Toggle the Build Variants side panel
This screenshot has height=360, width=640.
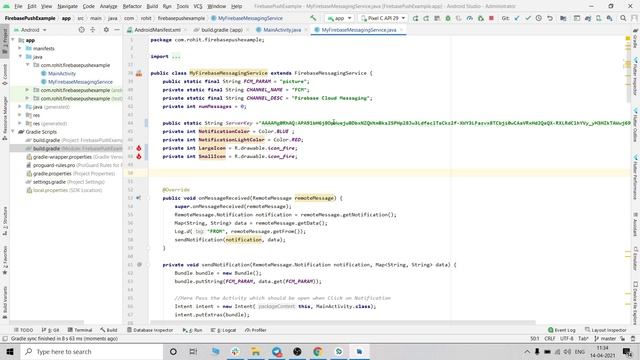(4, 302)
